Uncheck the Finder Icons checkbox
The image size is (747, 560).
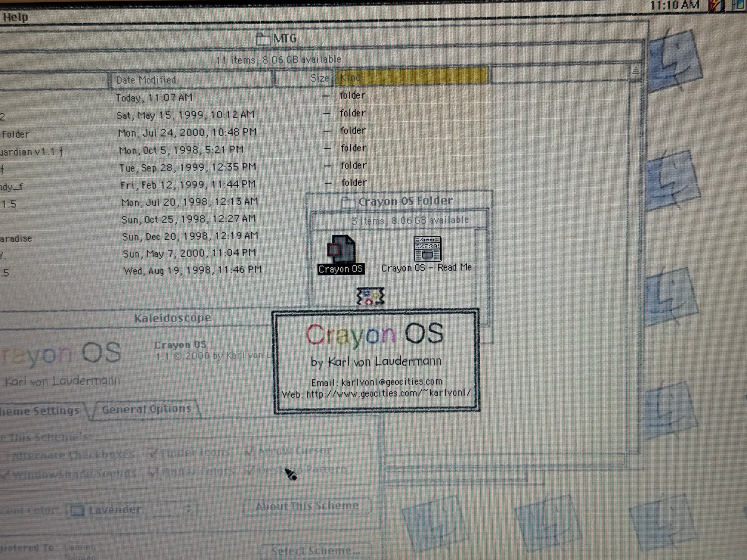coord(152,453)
